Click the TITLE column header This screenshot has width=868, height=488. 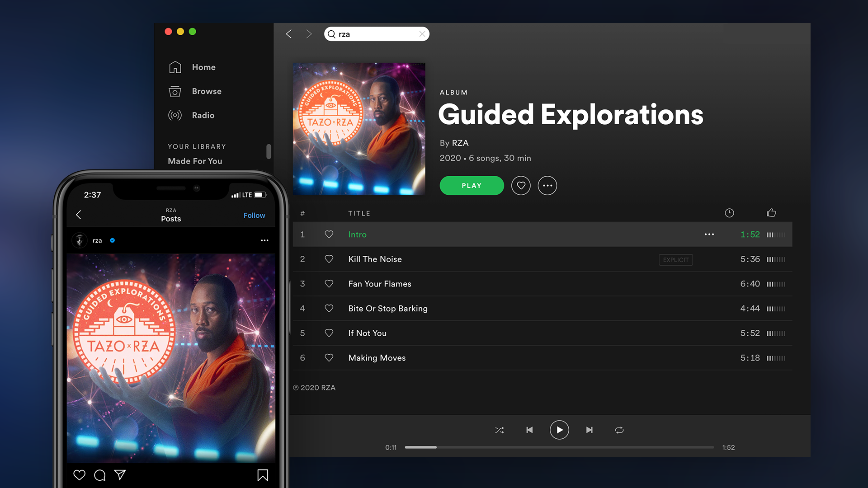pos(359,213)
